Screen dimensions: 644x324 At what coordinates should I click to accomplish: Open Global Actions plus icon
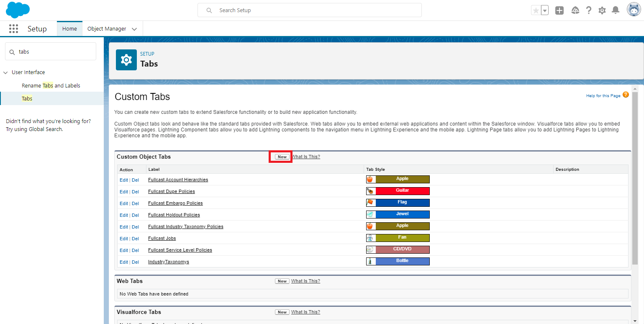pos(559,10)
